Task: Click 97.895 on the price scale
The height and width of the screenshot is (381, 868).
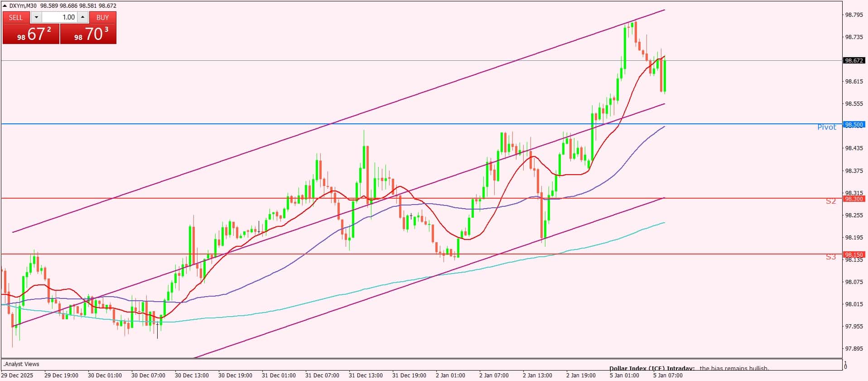Action: [x=854, y=349]
